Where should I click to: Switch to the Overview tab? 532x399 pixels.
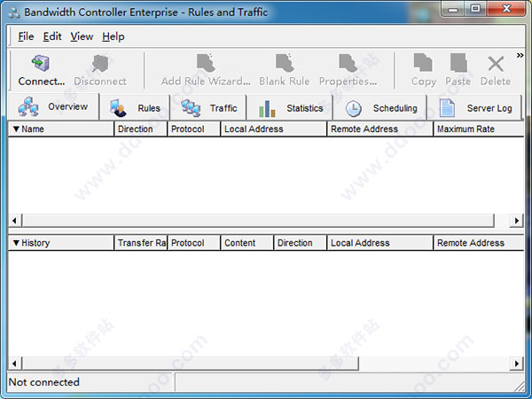click(53, 107)
